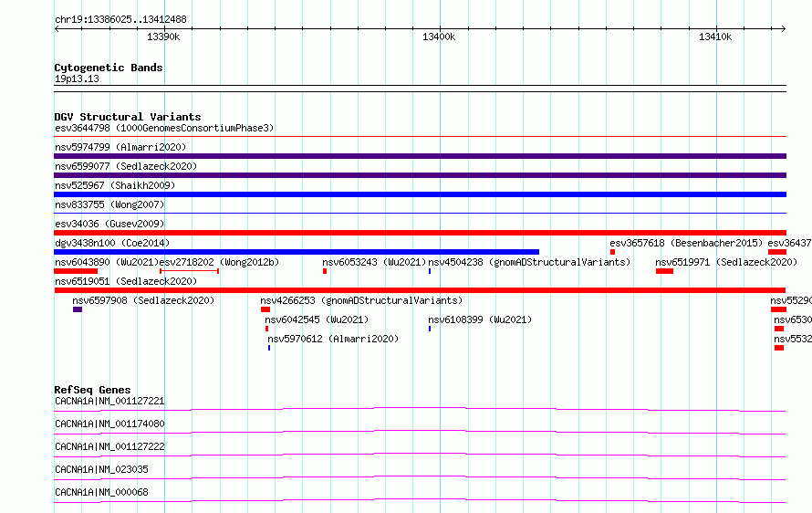Image resolution: width=812 pixels, height=513 pixels.
Task: Select the CACNA1A|NM_001127222 transcript label
Action: coord(109,446)
